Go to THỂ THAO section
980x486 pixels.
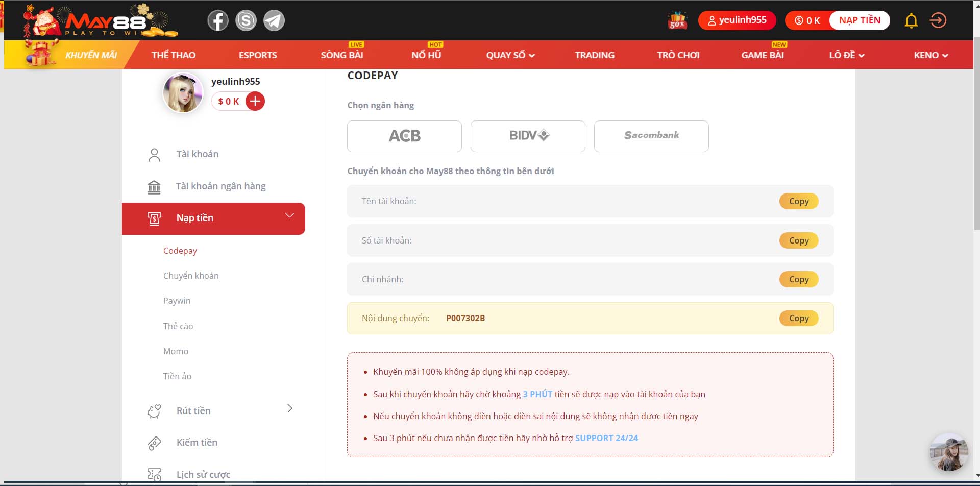(174, 55)
